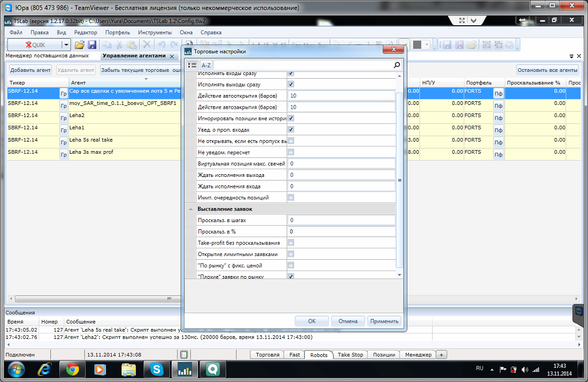The width and height of the screenshot is (588, 382).
Task: Enable 'Take-profit без проскальзывания' checkbox
Action: pos(291,243)
